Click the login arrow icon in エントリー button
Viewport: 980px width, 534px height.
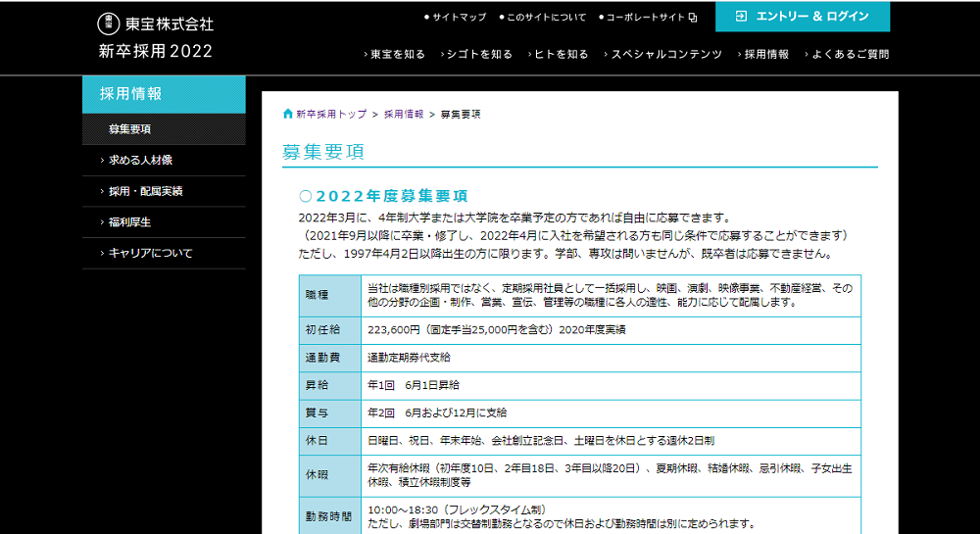tap(741, 17)
